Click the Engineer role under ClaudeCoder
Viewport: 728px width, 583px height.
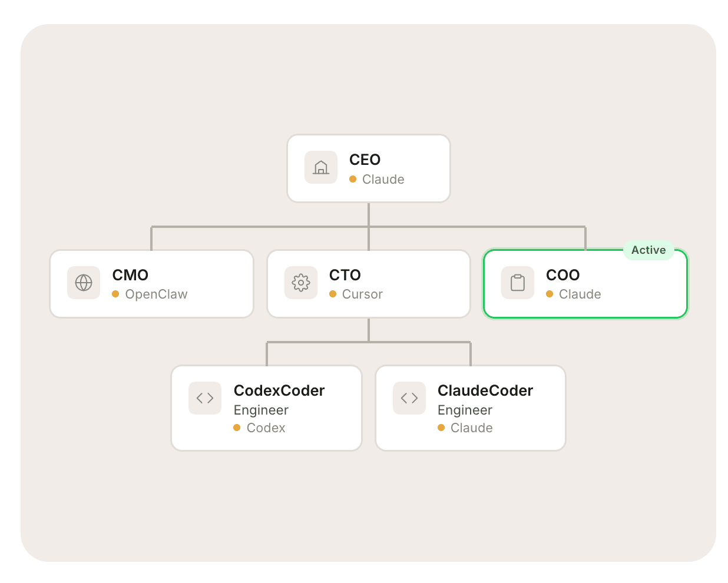coord(465,410)
